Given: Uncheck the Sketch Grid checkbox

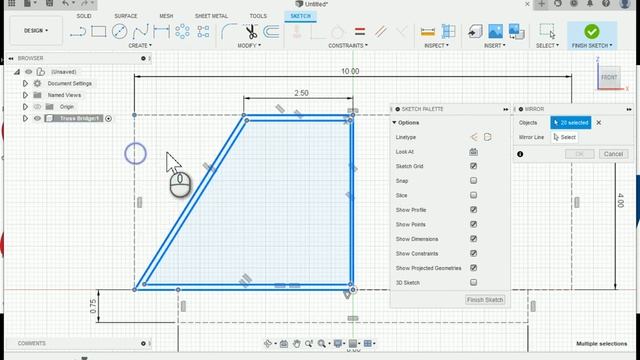Looking at the screenshot, I should [473, 166].
